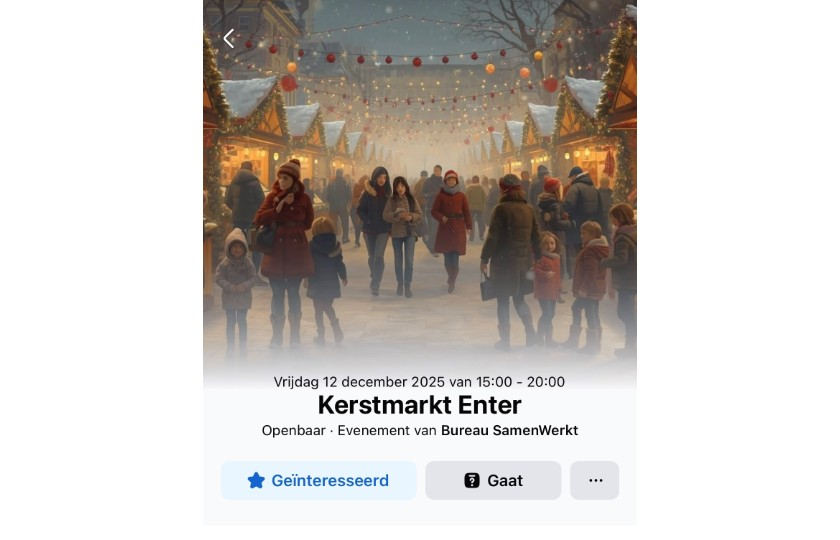Click the two women walking in the cover's center
The height and width of the screenshot is (540, 840).
coord(390,230)
